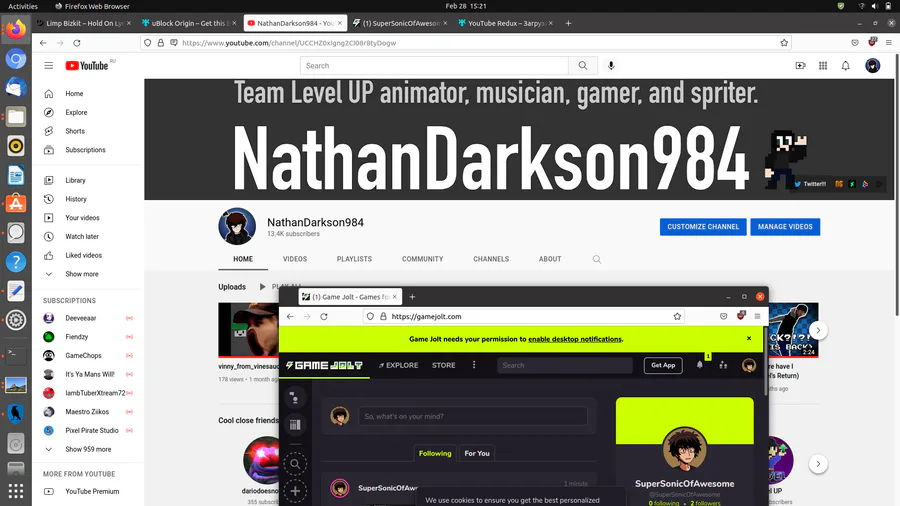Image resolution: width=900 pixels, height=506 pixels.
Task: Bookmark the YouTube page with the star
Action: (784, 42)
